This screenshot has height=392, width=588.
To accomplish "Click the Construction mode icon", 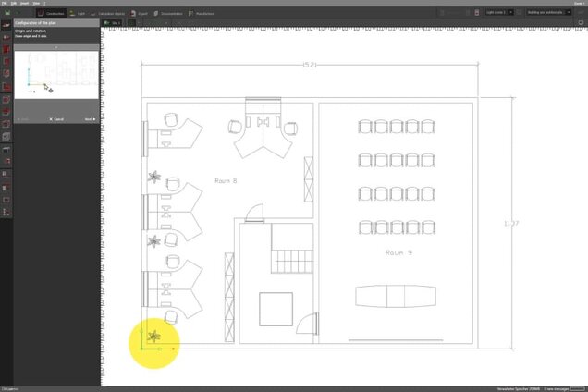I will [x=51, y=15].
